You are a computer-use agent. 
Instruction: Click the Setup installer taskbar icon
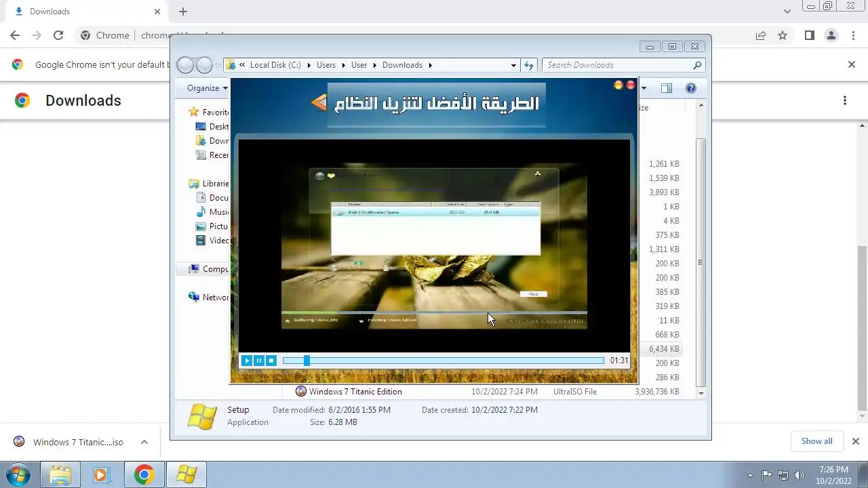[186, 474]
